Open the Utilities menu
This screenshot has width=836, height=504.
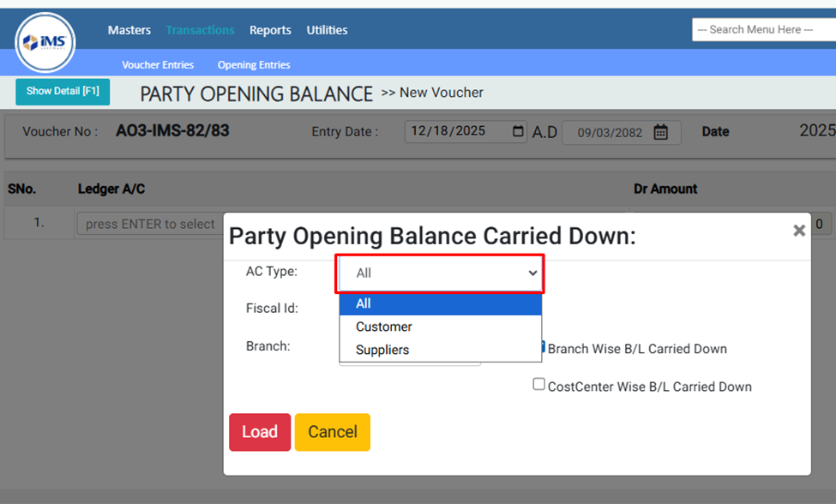(x=327, y=30)
